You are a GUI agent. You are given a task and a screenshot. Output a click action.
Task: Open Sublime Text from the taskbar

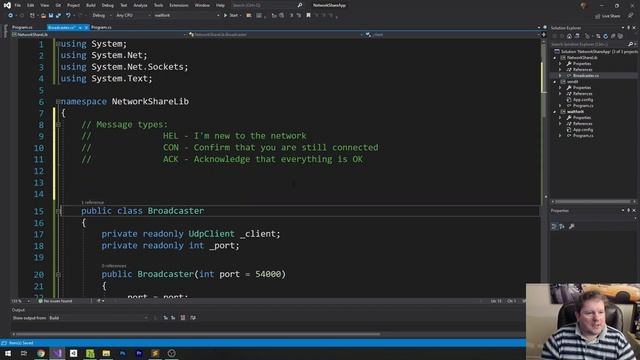click(155, 353)
